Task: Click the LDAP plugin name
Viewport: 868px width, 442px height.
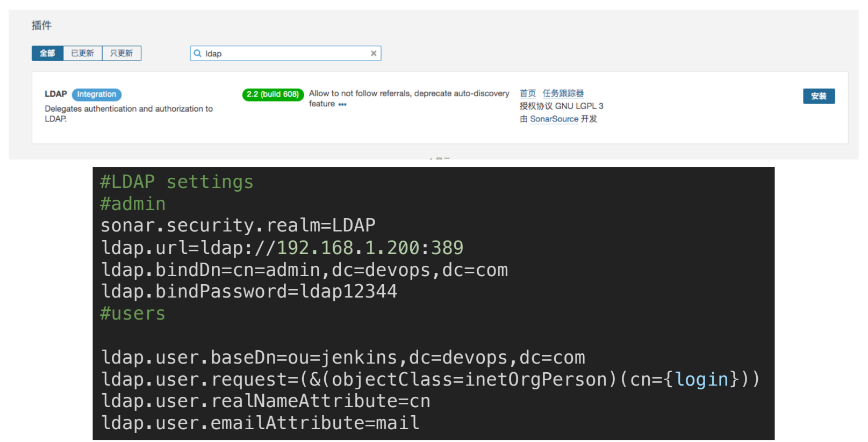Action: point(56,94)
